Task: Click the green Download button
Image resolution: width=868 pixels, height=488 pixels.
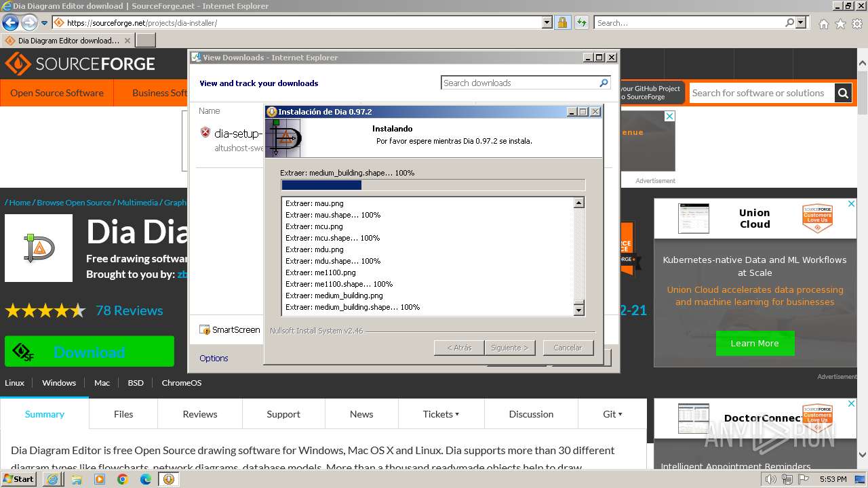Action: 90,352
